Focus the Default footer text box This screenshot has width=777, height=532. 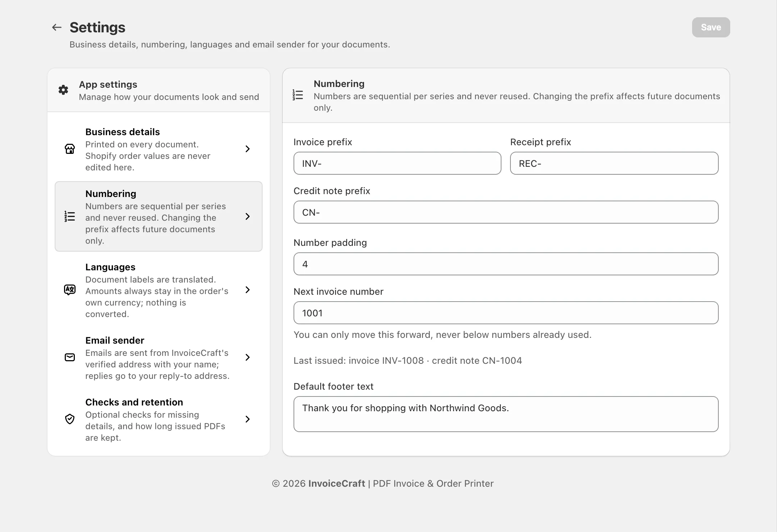[x=506, y=414]
